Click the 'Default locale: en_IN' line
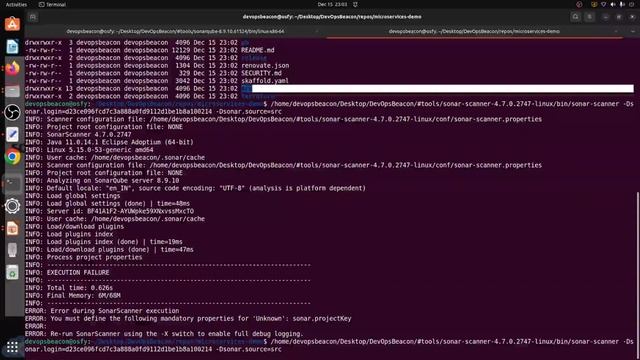Image resolution: width=640 pixels, height=360 pixels. click(195, 188)
